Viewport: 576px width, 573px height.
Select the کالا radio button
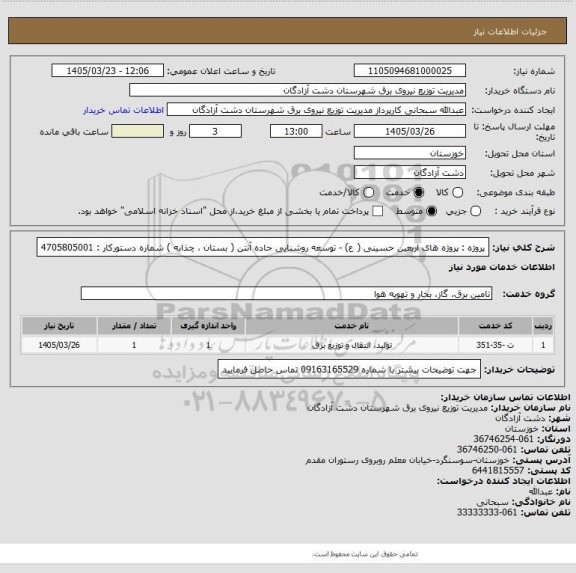pos(457,192)
